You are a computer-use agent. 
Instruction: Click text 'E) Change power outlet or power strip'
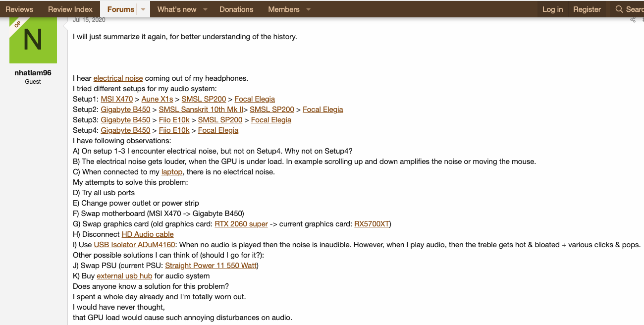[136, 203]
